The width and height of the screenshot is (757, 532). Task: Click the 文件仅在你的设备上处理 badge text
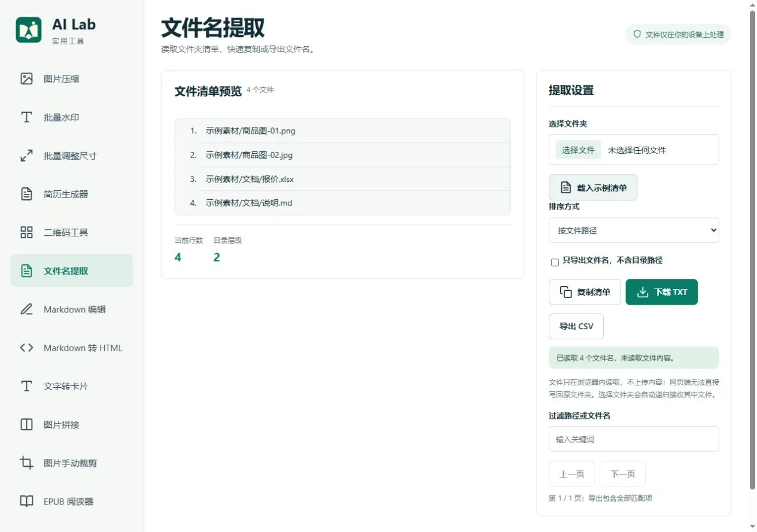tap(685, 35)
